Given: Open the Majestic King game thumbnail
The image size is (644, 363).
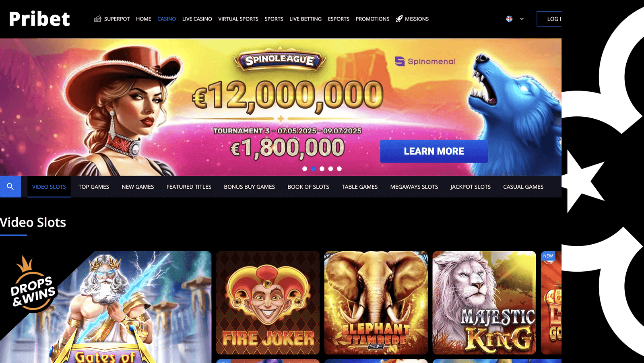Looking at the screenshot, I should [x=484, y=303].
